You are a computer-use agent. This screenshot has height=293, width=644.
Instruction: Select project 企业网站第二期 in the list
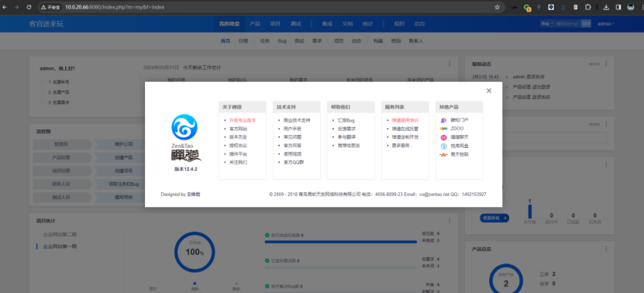pyautogui.click(x=60, y=234)
